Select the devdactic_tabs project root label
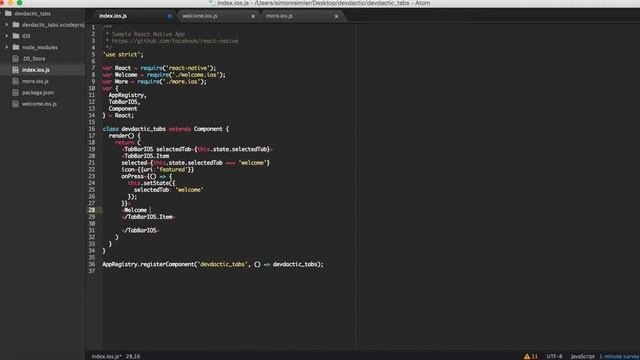The image size is (640, 360). click(33, 13)
